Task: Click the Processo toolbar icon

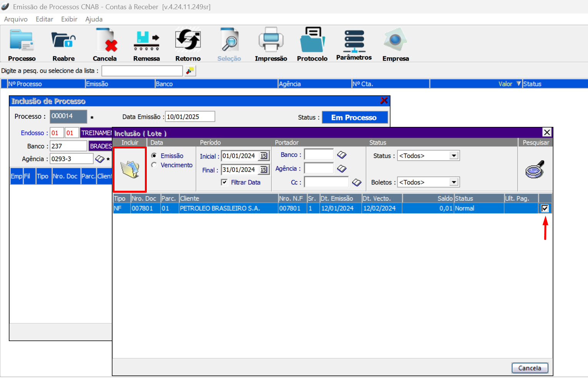Action: [x=22, y=42]
